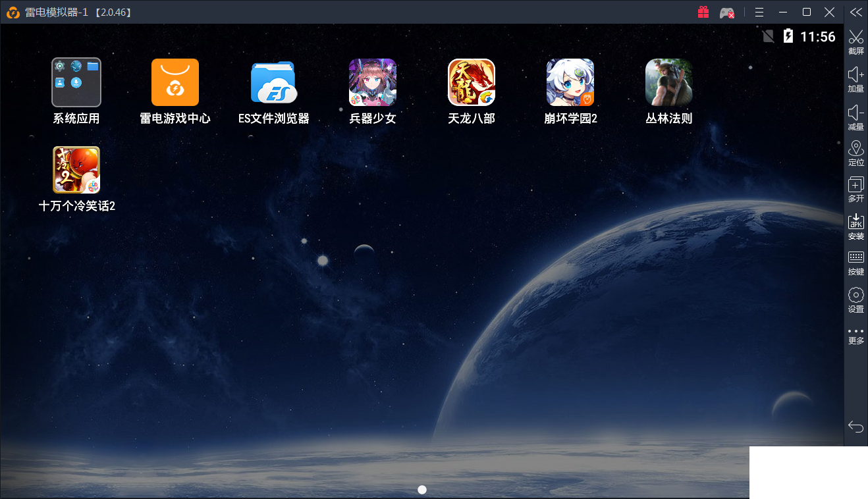Click the home screen page indicator dot

[422, 489]
